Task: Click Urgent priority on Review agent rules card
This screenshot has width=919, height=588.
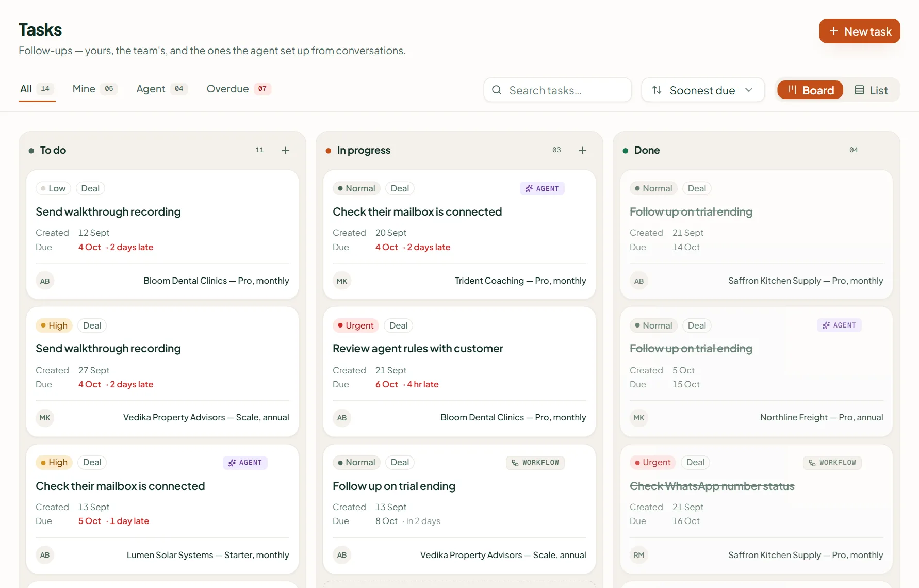Action: point(356,325)
